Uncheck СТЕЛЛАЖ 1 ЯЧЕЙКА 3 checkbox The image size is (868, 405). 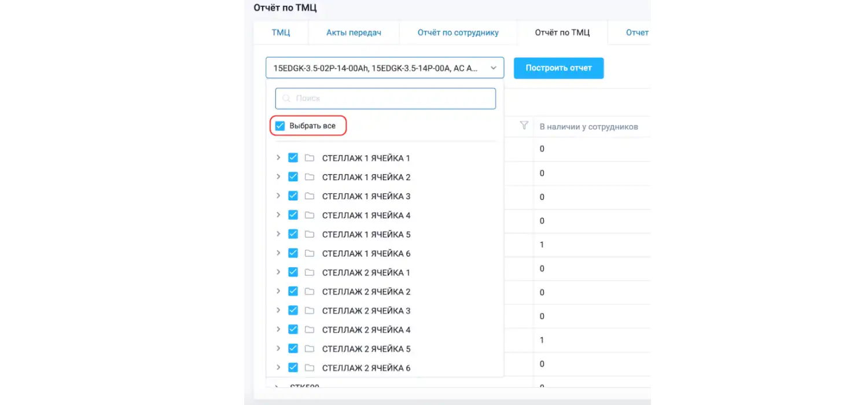[293, 196]
